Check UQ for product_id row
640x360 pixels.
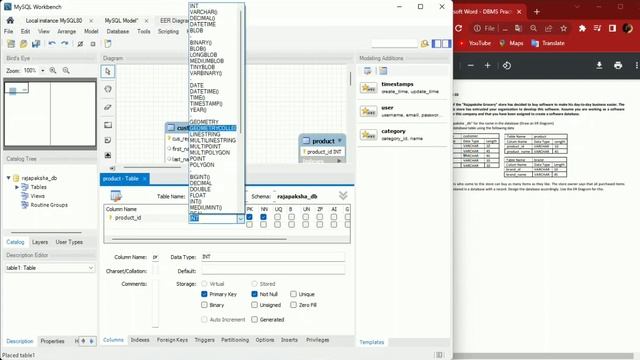tap(278, 217)
